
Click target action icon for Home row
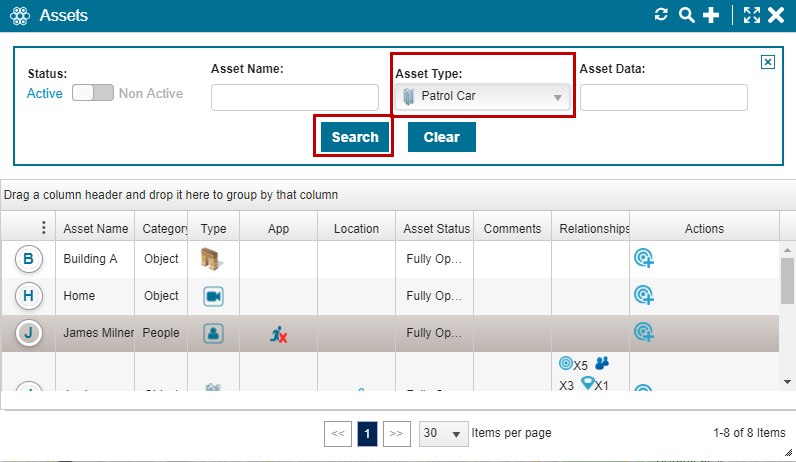(x=644, y=296)
